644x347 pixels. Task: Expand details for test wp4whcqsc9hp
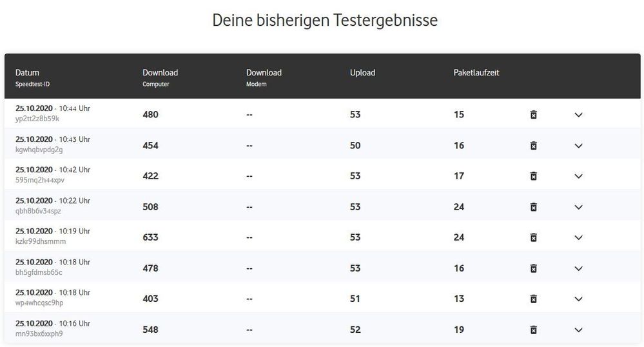pos(578,299)
